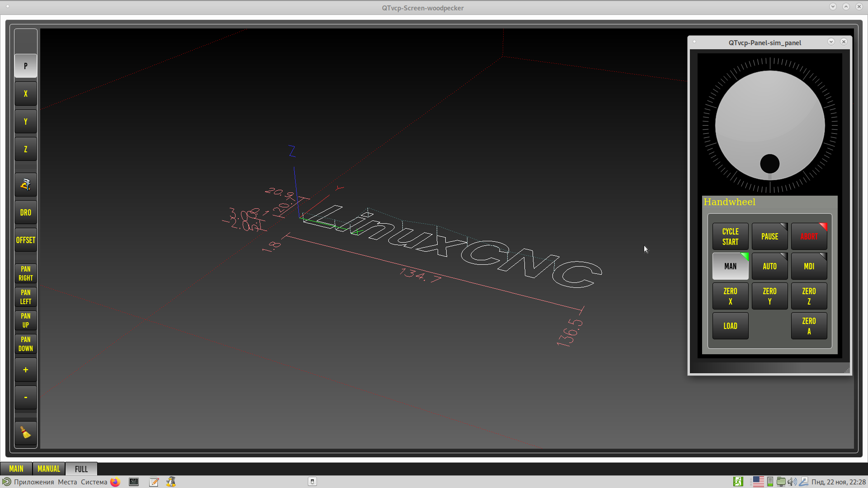Close the QTvcp-Panel-sim_panel window
868x488 pixels.
click(844, 42)
